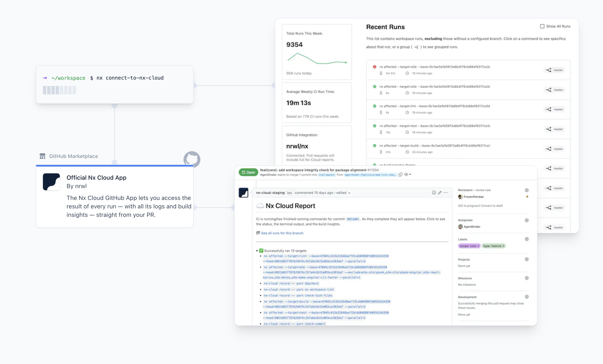The height and width of the screenshot is (364, 603).
Task: Add an emoji reaction to the bot comment
Action: [434, 193]
